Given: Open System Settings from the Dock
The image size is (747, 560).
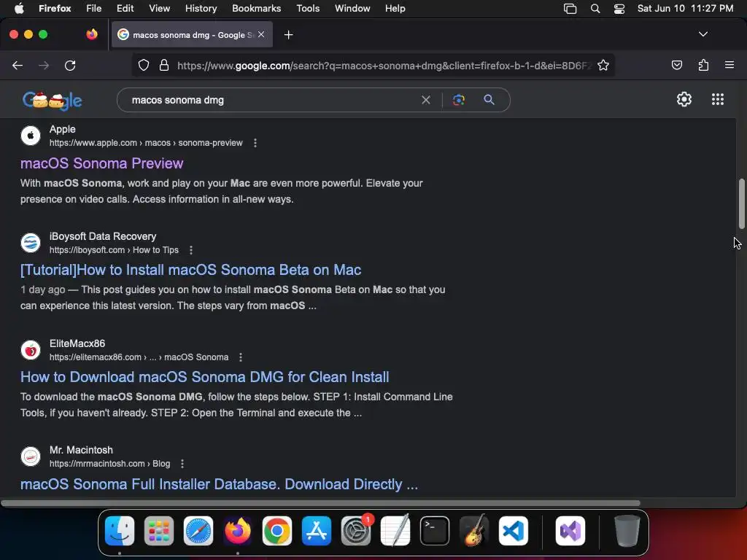Looking at the screenshot, I should (356, 531).
